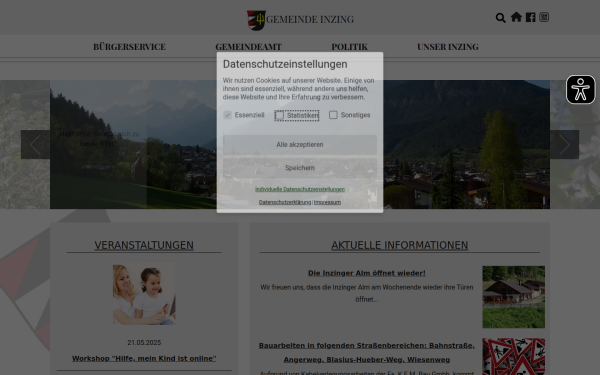Open the accessibility figure widget

click(x=580, y=90)
